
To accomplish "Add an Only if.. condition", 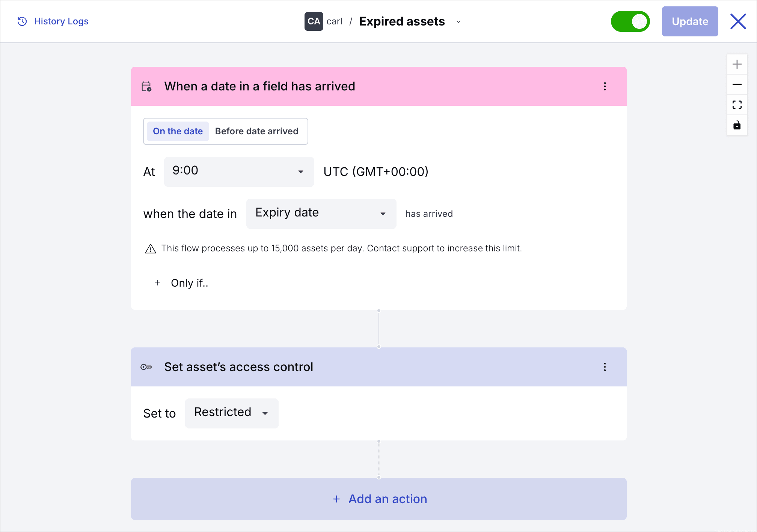I will [181, 283].
